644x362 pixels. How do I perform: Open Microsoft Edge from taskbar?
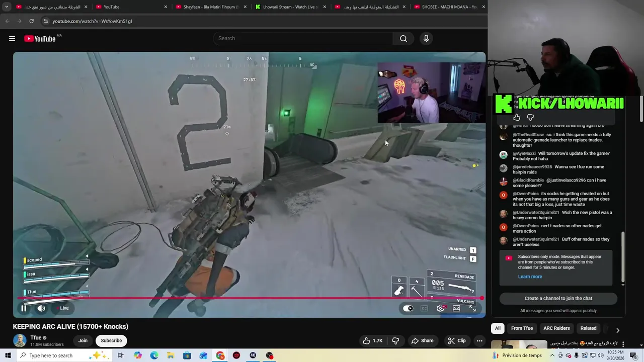154,355
